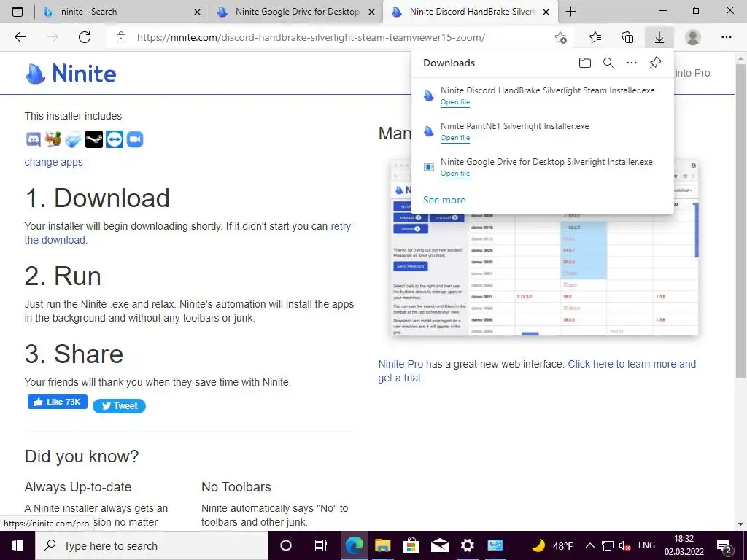747x560 pixels.
Task: Open notification center icon
Action: (724, 546)
